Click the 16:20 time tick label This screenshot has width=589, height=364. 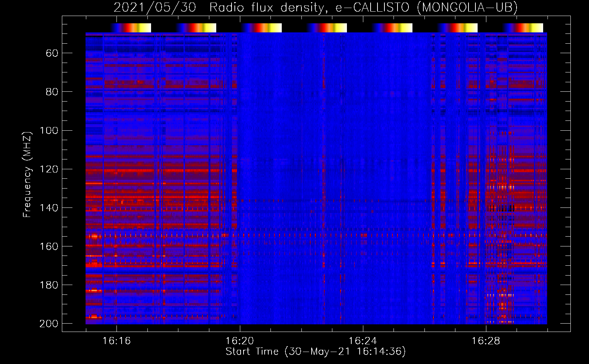[240, 341]
